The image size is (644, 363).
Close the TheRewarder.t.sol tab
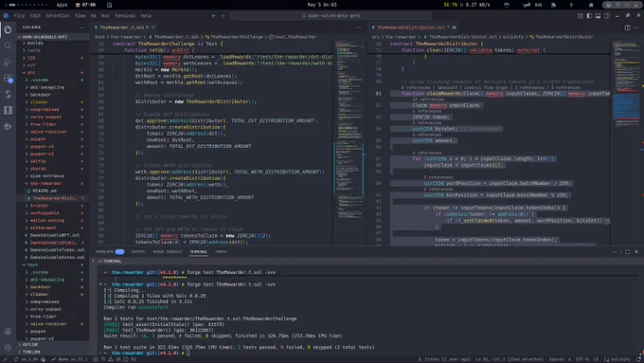tap(153, 27)
